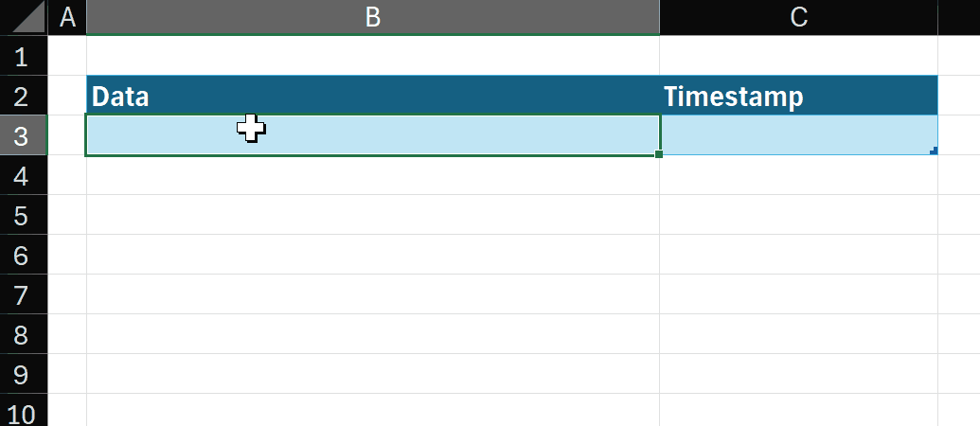
Task: Select row 2 header
Action: 23,96
